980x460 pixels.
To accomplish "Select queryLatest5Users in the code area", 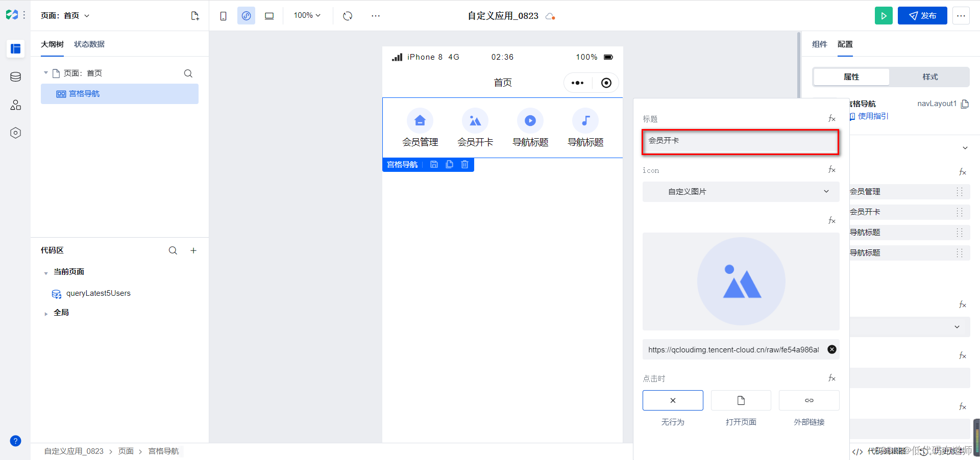I will [x=98, y=293].
